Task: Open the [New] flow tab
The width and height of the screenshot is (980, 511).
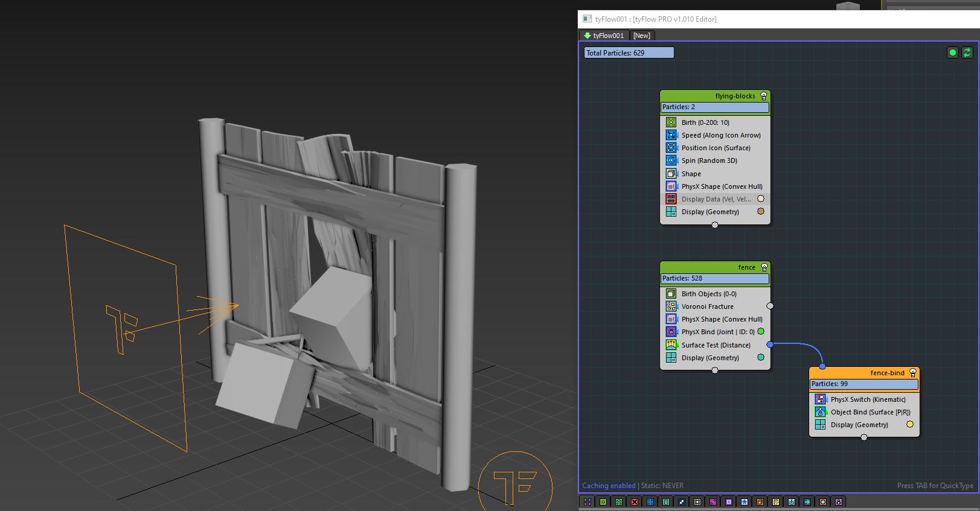Action: click(x=641, y=36)
